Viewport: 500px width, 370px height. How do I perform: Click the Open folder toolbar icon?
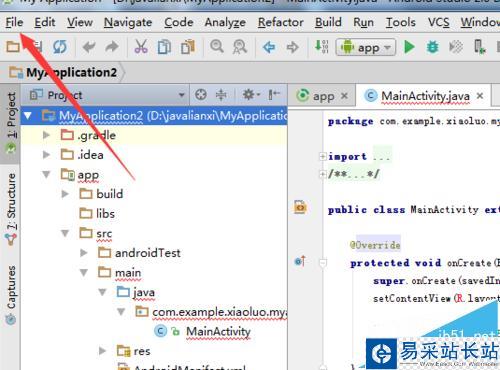13,47
